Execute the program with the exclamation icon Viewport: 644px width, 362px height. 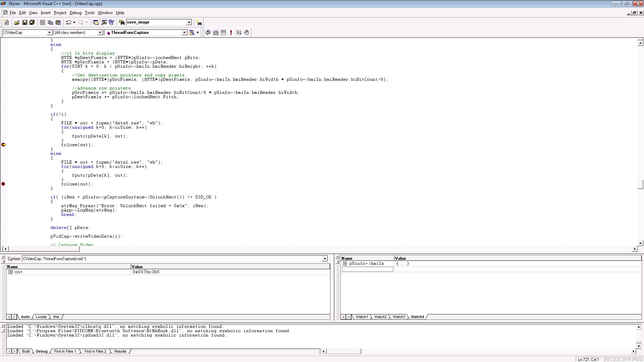pos(231,33)
